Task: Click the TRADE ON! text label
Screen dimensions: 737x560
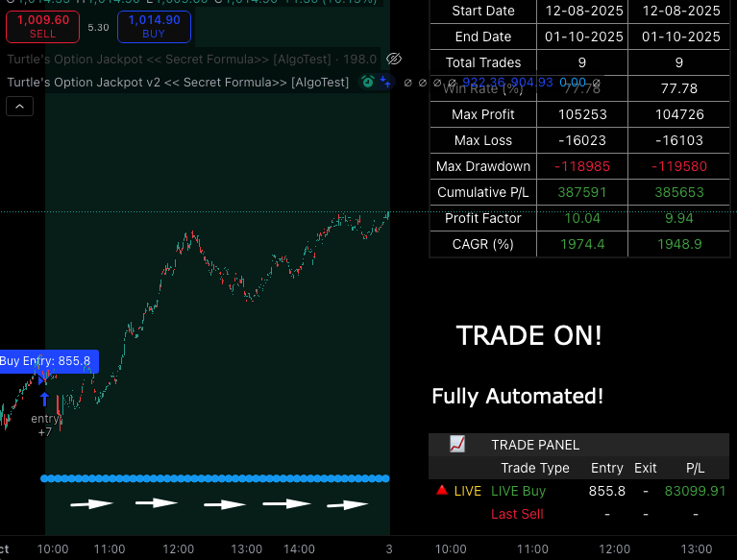Action: [528, 335]
